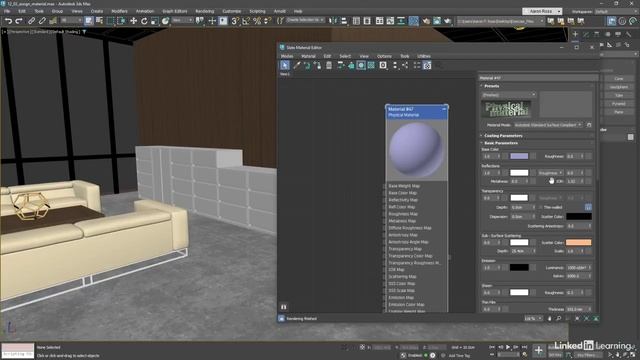Viewport: 640px width, 360px height.
Task: Toggle the Roughness Map socket on material node
Action: (x=384, y=214)
